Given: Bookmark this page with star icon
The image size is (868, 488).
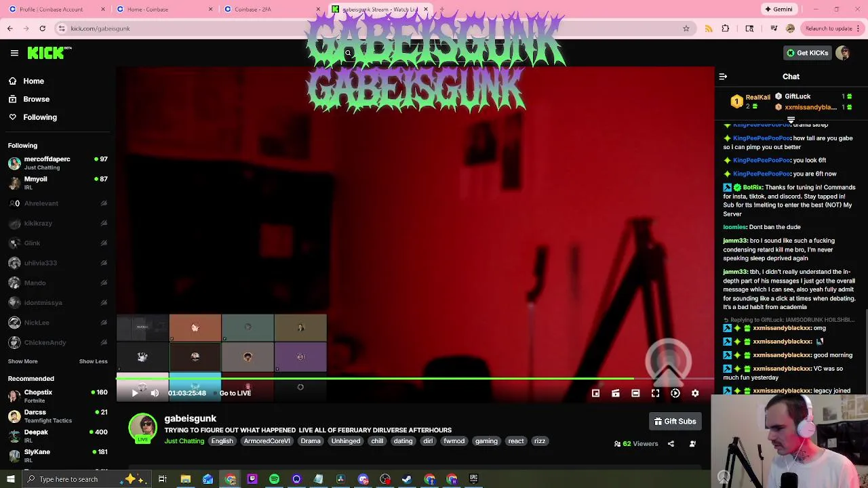Looking at the screenshot, I should coord(686,28).
